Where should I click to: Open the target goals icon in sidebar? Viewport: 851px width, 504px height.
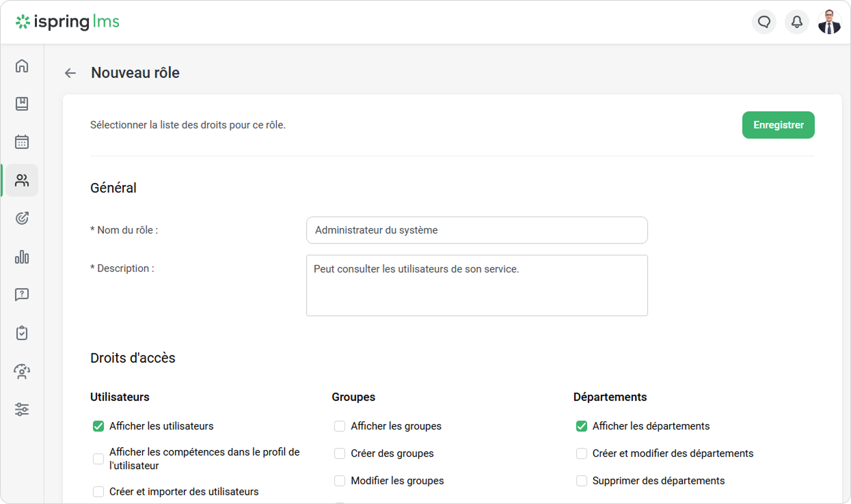(22, 219)
